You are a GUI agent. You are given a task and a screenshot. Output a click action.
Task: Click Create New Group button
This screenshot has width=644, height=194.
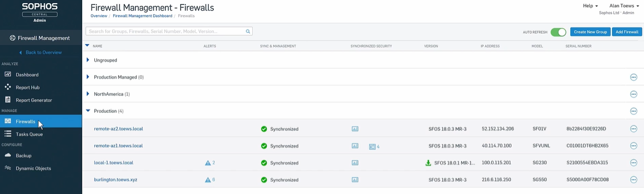(x=590, y=32)
